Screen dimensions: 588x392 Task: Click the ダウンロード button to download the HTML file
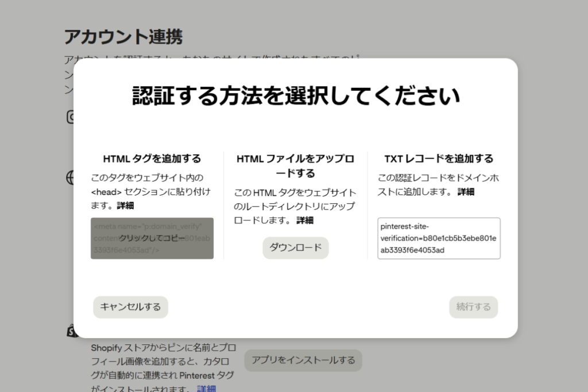click(x=295, y=248)
